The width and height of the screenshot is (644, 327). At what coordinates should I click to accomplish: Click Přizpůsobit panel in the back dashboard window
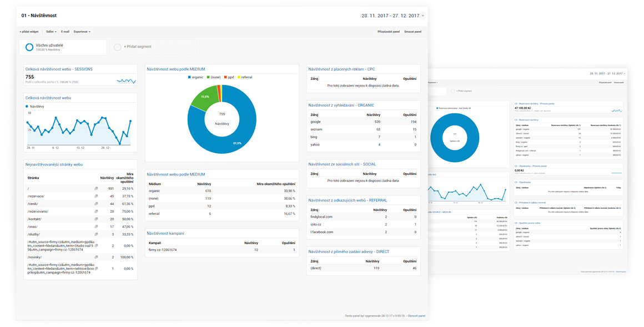click(605, 83)
